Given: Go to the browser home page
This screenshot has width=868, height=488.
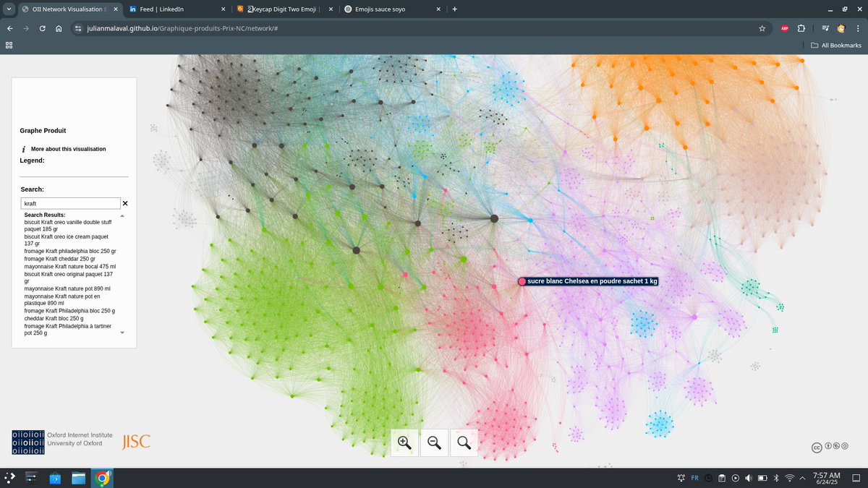Looking at the screenshot, I should coord(59,28).
